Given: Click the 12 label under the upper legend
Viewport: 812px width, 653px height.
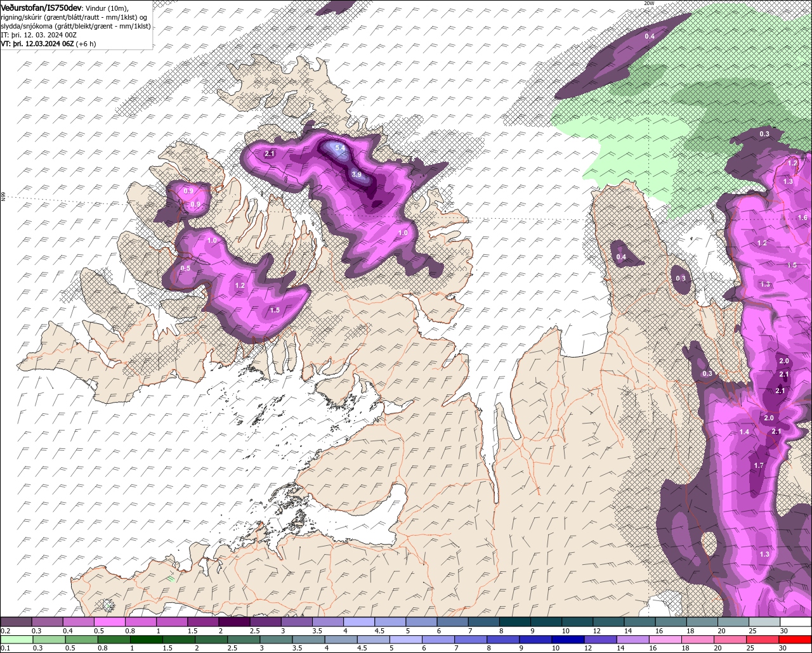Looking at the screenshot, I should pos(596,631).
